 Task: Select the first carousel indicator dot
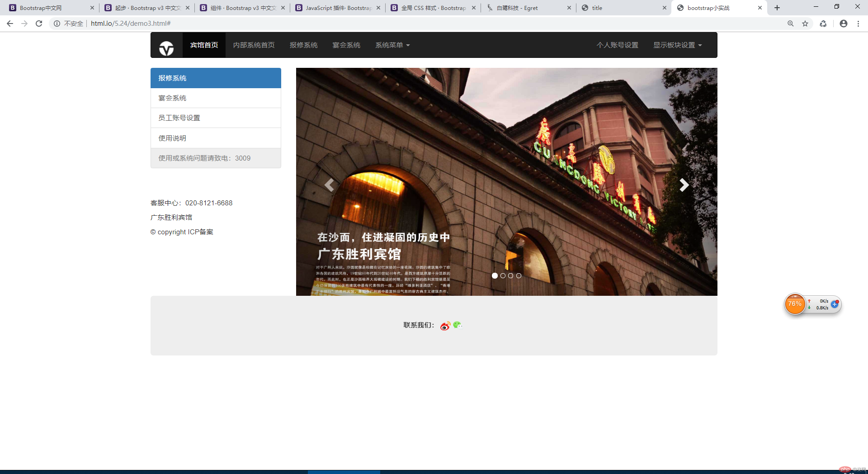click(x=495, y=275)
